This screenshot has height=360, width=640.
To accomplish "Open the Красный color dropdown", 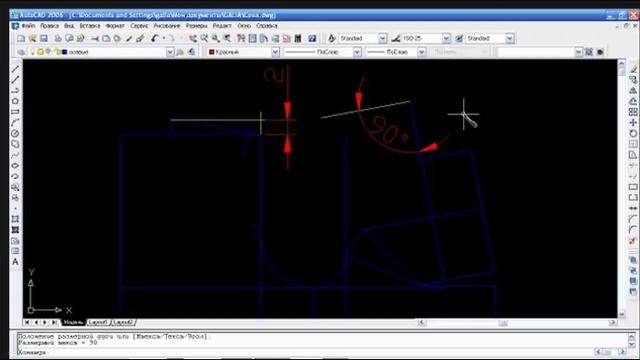I will [x=276, y=52].
